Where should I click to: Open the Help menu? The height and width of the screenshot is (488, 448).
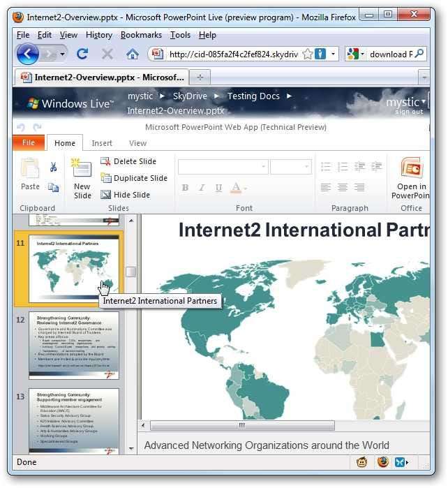(x=207, y=35)
